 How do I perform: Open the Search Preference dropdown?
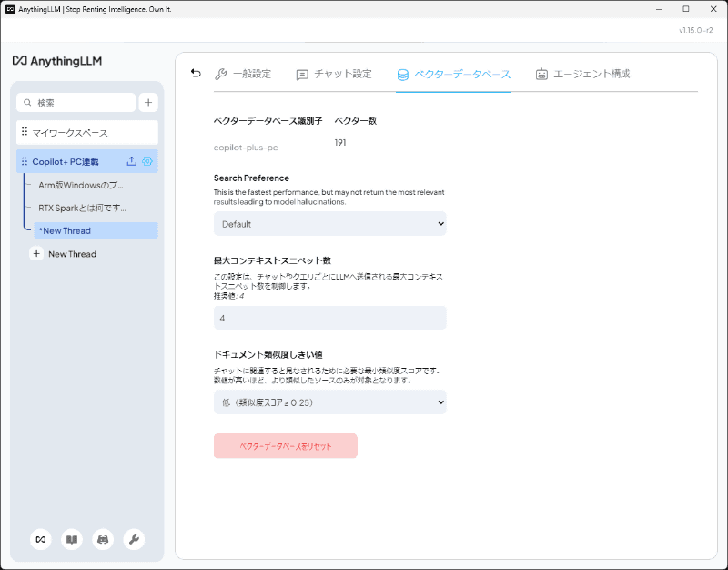pos(330,224)
